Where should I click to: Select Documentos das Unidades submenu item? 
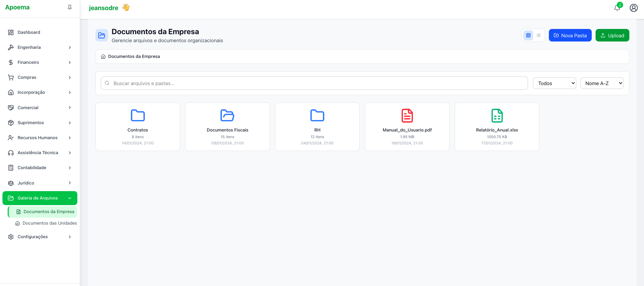click(x=49, y=223)
